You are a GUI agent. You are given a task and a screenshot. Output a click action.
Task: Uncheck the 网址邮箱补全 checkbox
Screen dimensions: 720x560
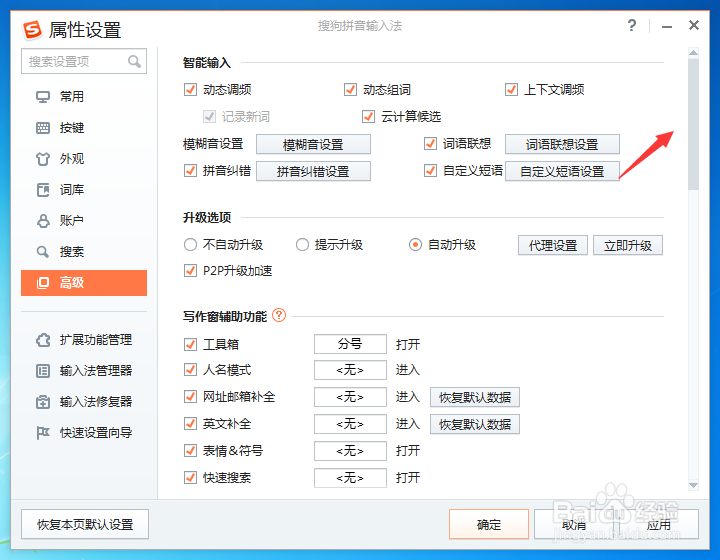pos(190,397)
